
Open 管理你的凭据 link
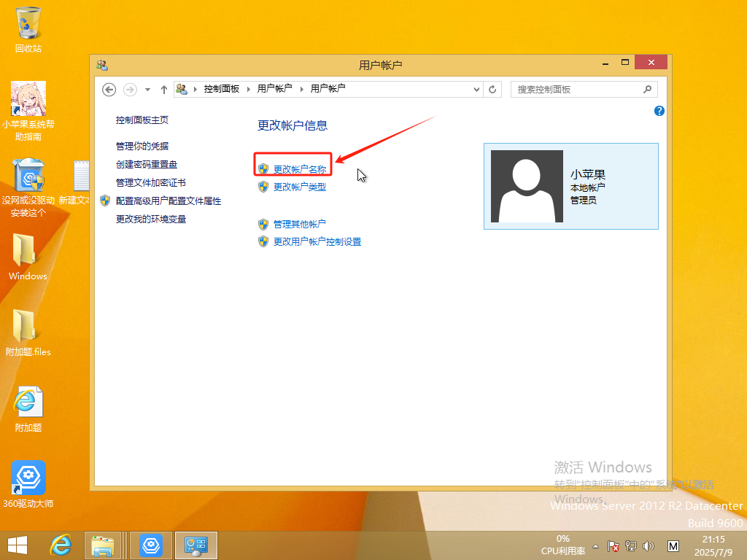tap(142, 146)
